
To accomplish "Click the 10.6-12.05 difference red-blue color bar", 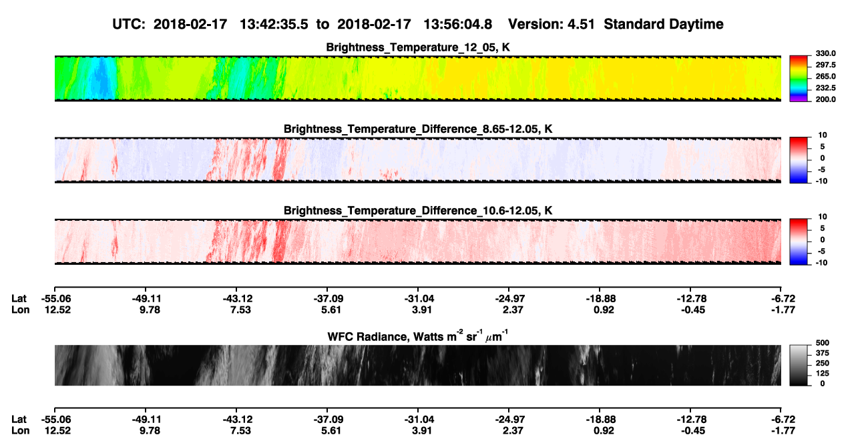I will point(800,242).
